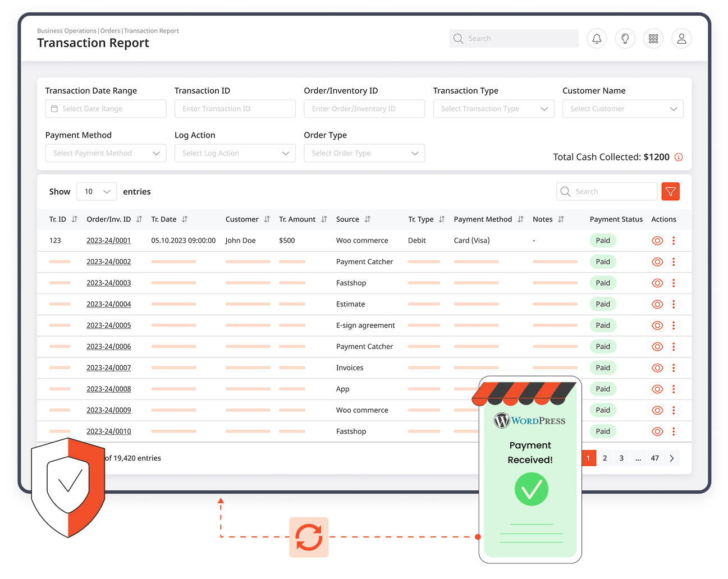Open actions menu for order 2023-24/0003
The height and width of the screenshot is (579, 728).
pos(674,283)
